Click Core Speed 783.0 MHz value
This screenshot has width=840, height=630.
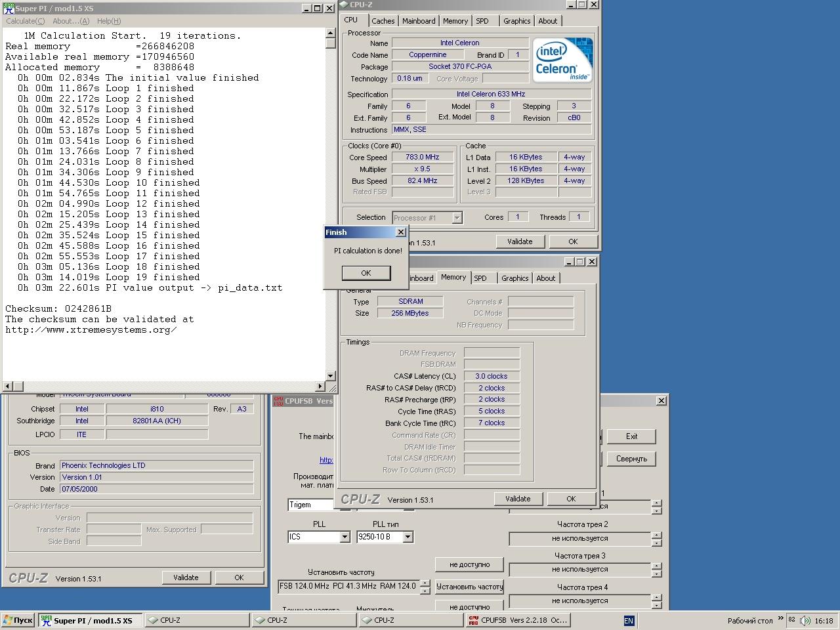pyautogui.click(x=423, y=157)
